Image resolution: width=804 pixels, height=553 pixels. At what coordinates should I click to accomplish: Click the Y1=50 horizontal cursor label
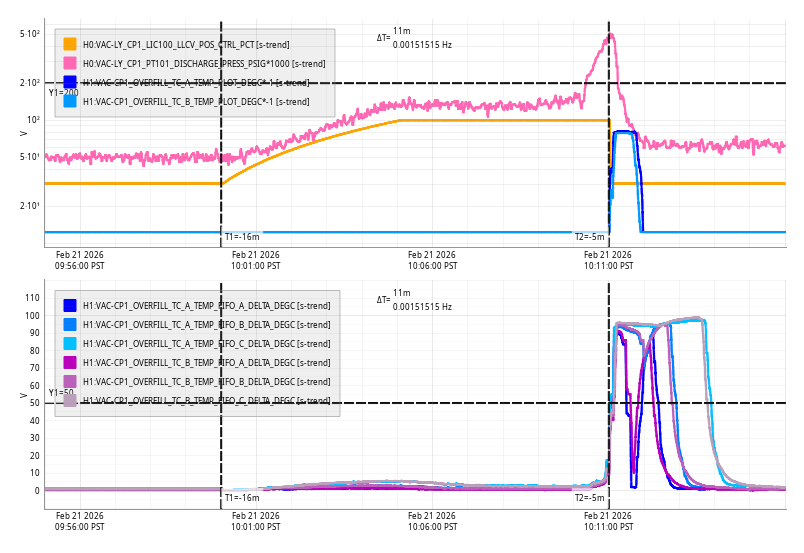coord(61,393)
